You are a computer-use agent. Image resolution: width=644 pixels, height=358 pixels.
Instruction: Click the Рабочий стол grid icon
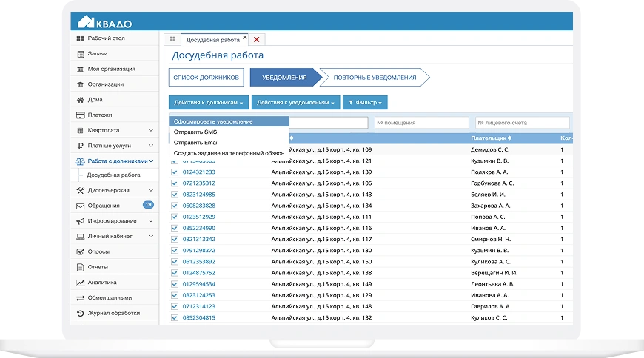[x=81, y=38]
